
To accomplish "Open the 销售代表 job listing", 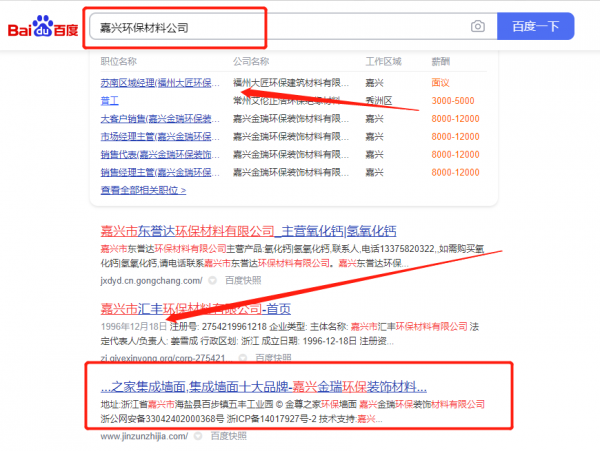I will tap(160, 155).
